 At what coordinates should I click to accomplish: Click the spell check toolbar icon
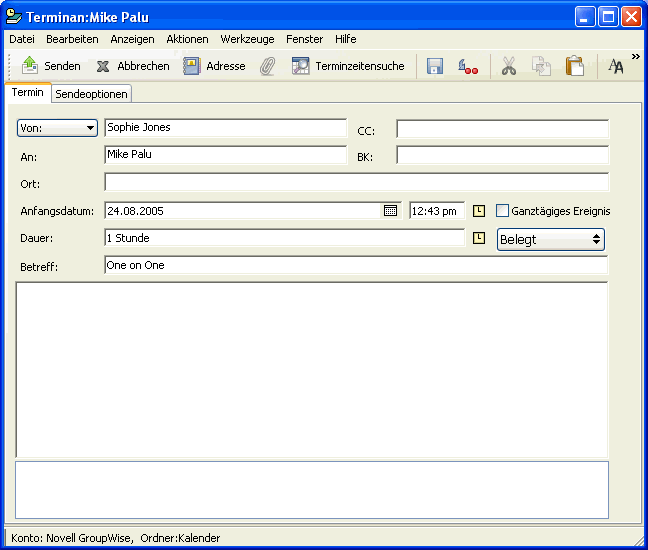[468, 67]
